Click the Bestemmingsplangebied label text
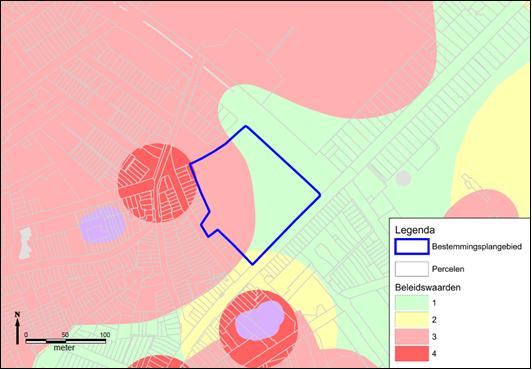The width and height of the screenshot is (532, 370). point(477,247)
